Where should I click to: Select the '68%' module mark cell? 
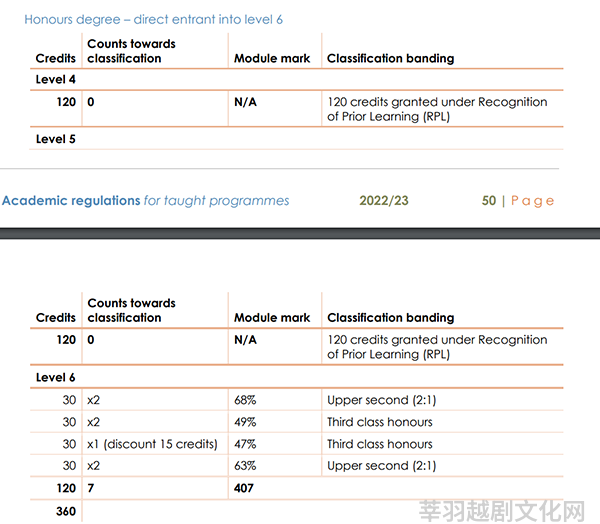[x=245, y=400]
